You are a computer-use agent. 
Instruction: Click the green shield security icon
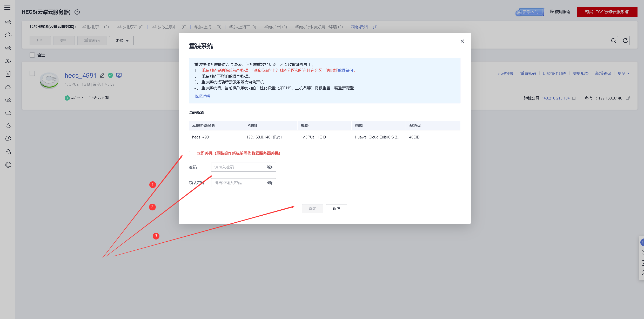pyautogui.click(x=111, y=76)
